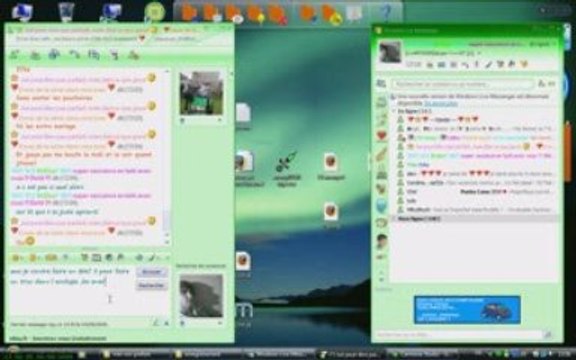Click the Envoyer button to send message

[x=152, y=272]
